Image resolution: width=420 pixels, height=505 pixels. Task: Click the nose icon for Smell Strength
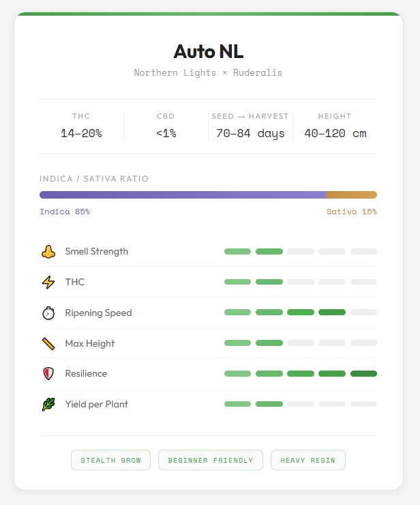pyautogui.click(x=48, y=252)
